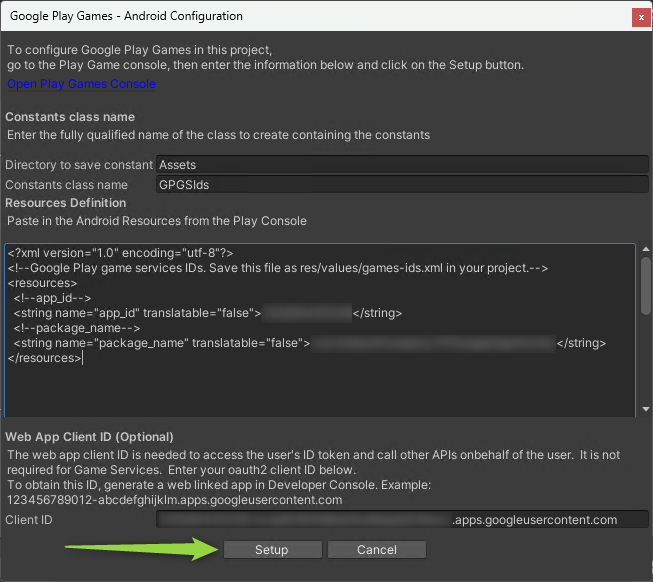Close the Android Configuration dialog
Viewport: 653px width, 582px height.
[641, 17]
